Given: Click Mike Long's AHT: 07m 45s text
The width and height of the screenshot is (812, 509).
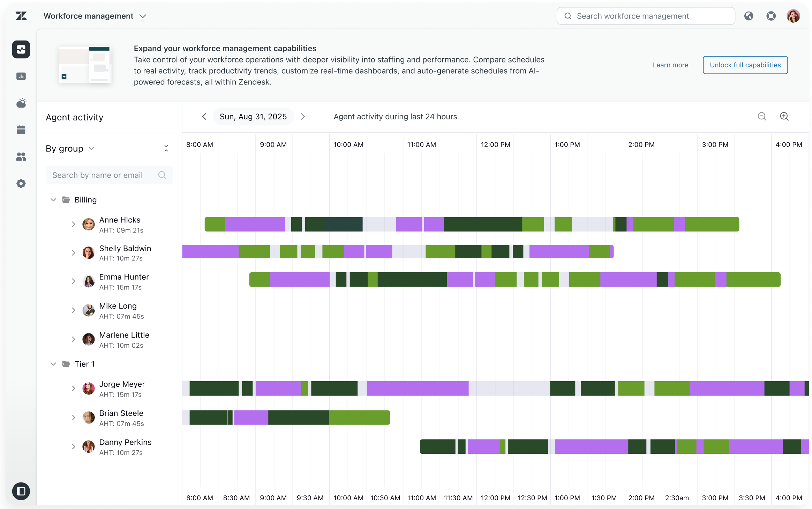Looking at the screenshot, I should [x=121, y=316].
